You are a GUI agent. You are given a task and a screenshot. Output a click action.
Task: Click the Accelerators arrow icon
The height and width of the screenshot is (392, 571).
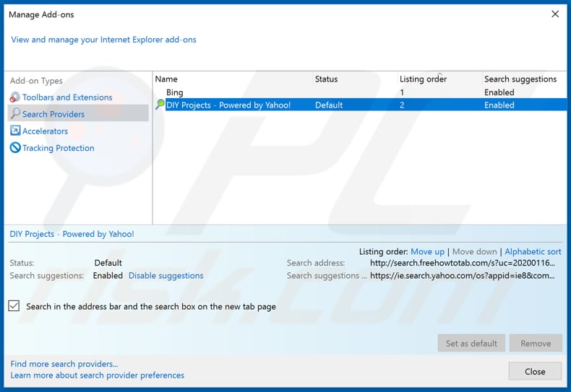coord(15,131)
